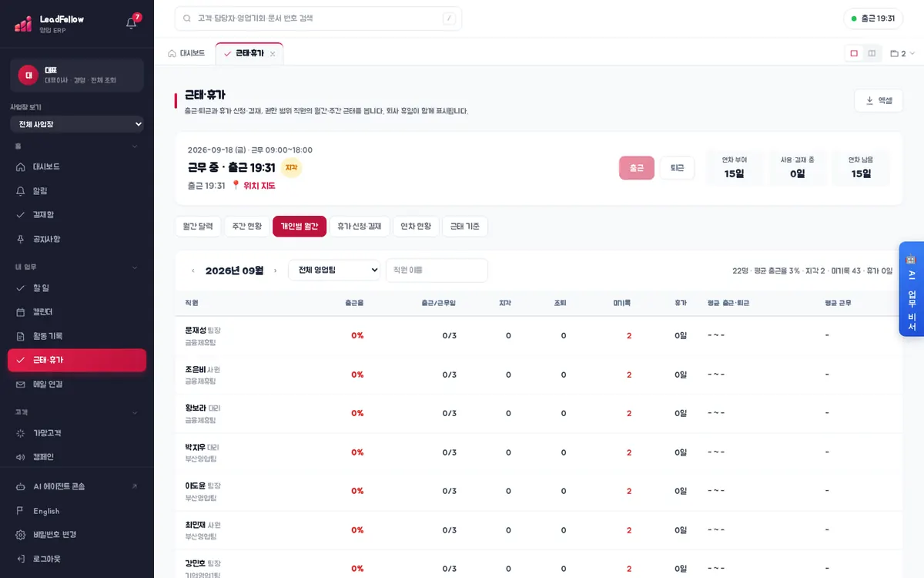Close the 근태·휴가 tab

click(x=273, y=54)
